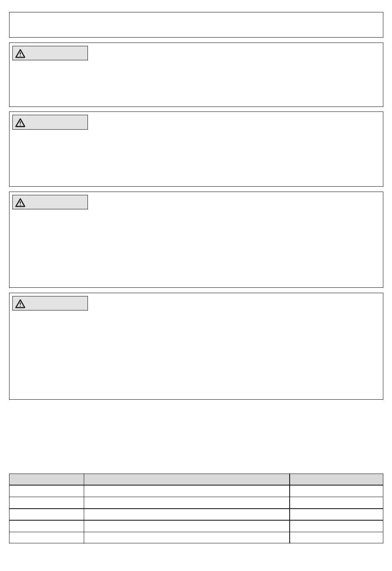Screen dimensions: 392x571
Task: Select the gray label beside the fourth warning icon
Action: click(57, 303)
